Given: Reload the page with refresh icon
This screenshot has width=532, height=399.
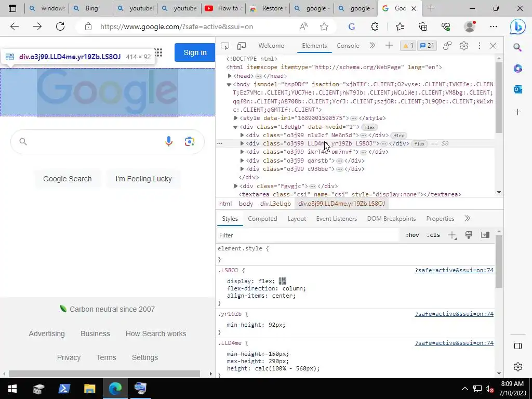Looking at the screenshot, I should tap(60, 26).
